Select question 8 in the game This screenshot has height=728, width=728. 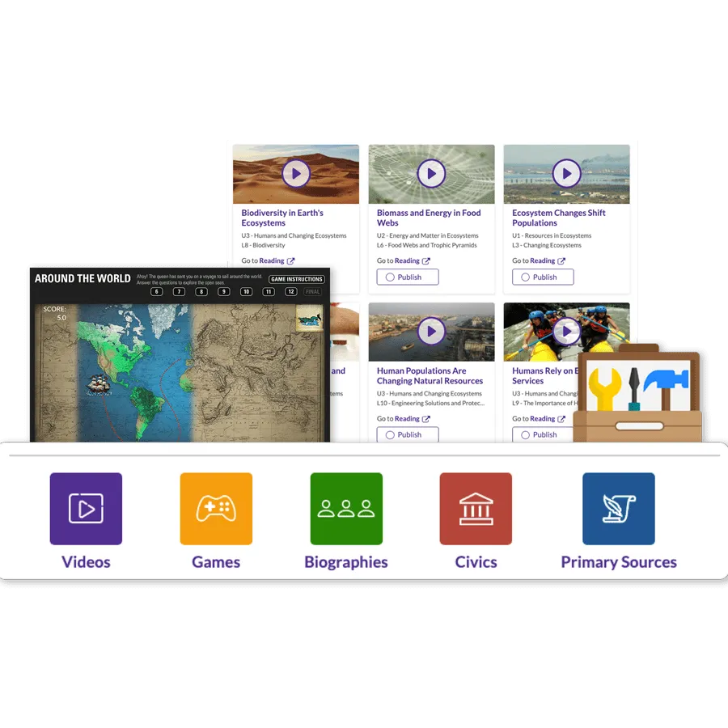[x=201, y=291]
